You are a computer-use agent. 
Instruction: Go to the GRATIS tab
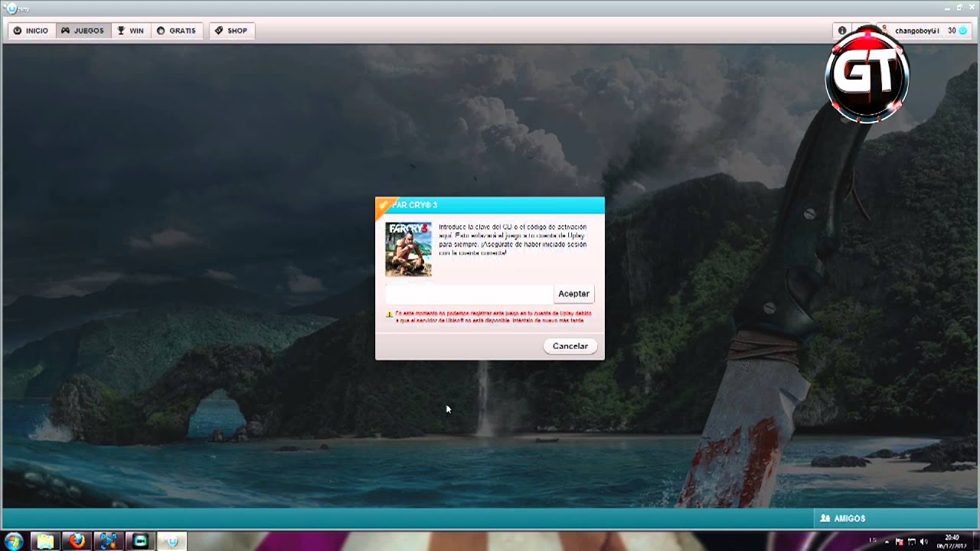pyautogui.click(x=177, y=31)
